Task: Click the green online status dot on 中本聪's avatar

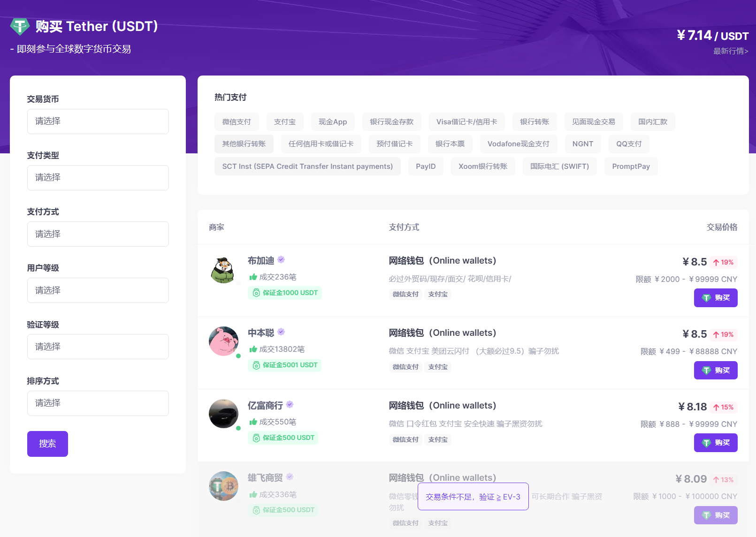Action: click(238, 356)
